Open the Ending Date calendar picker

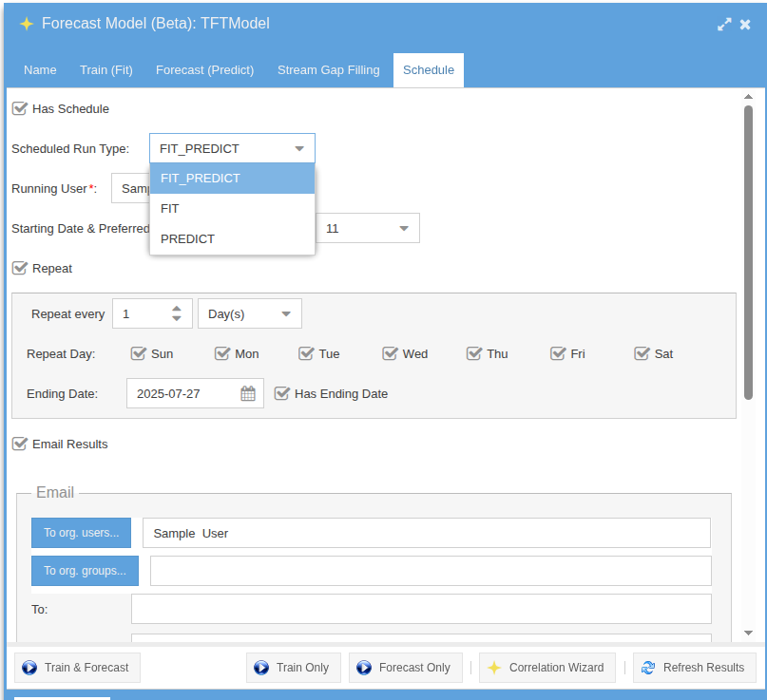point(248,393)
